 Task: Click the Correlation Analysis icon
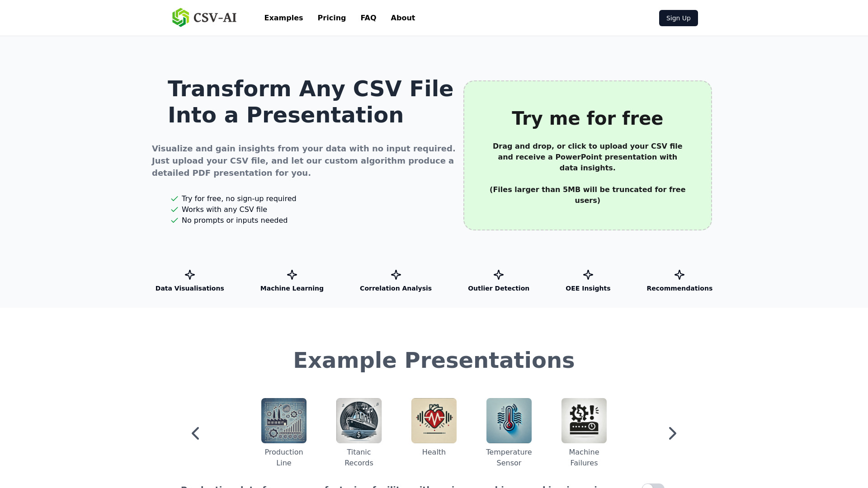(395, 275)
